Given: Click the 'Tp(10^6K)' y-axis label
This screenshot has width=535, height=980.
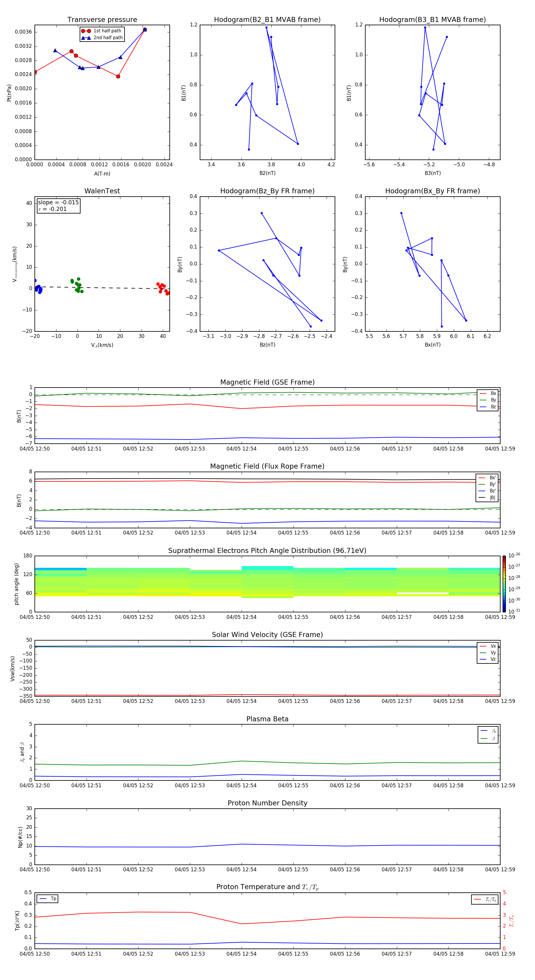Looking at the screenshot, I should pos(17,921).
